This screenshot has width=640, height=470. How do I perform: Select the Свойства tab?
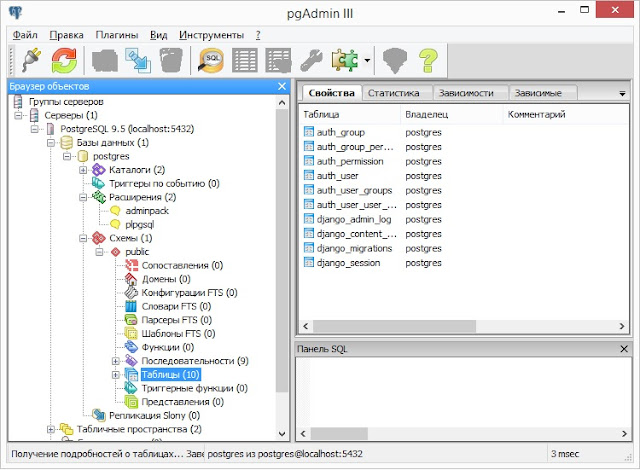pos(331,93)
